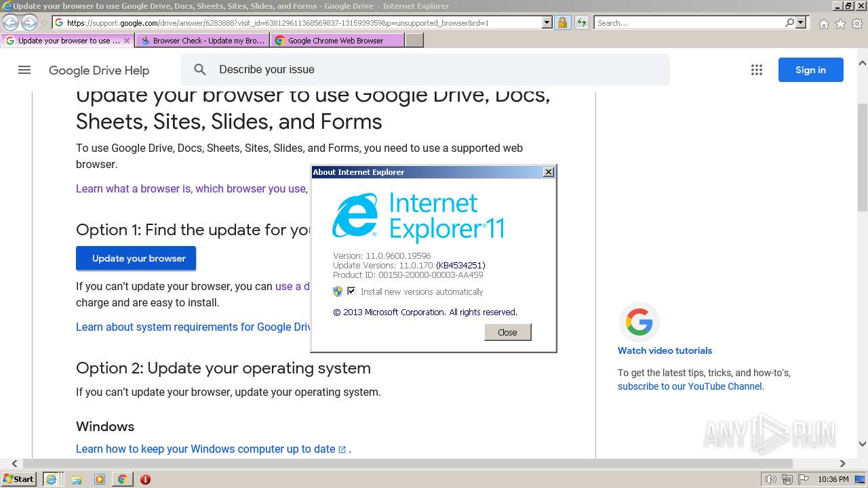Screen dimensions: 868x488
Task: Click the UAC shield icon in About dialog
Action: click(338, 291)
